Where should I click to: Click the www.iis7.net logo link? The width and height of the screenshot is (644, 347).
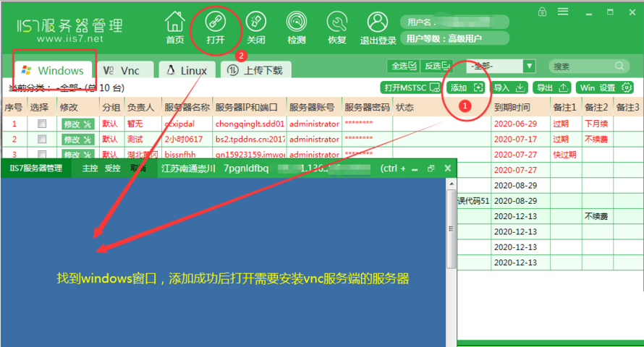click(69, 39)
